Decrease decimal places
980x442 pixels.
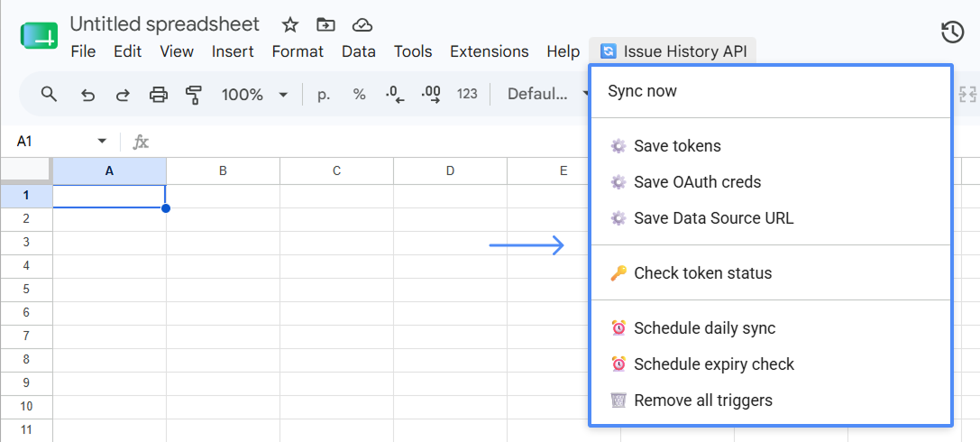tap(394, 95)
